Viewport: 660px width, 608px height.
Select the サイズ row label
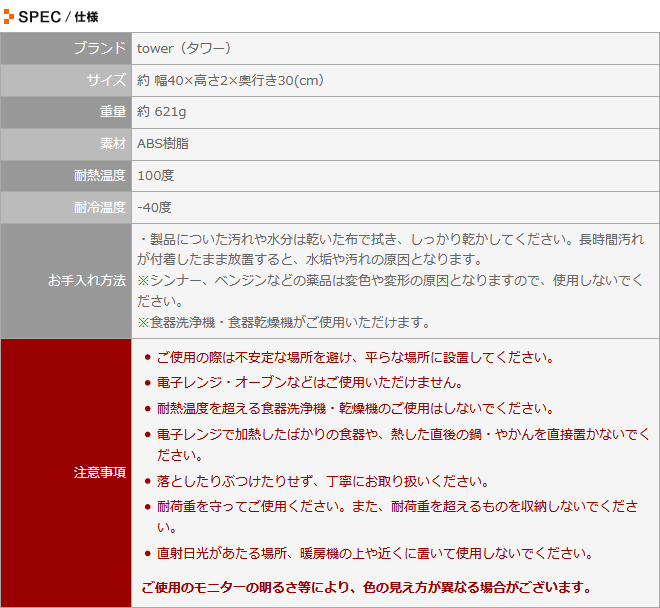pos(105,80)
